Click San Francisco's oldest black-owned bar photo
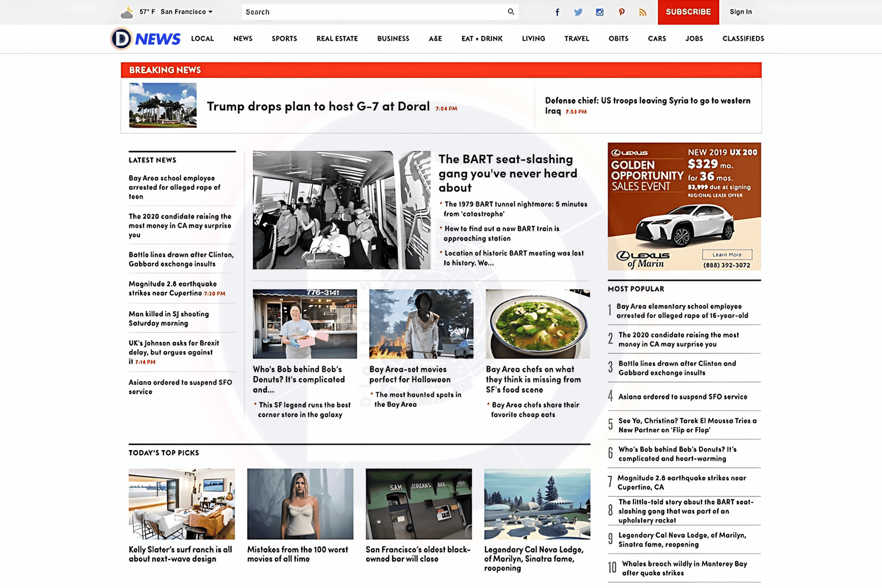The image size is (882, 588). 418,504
